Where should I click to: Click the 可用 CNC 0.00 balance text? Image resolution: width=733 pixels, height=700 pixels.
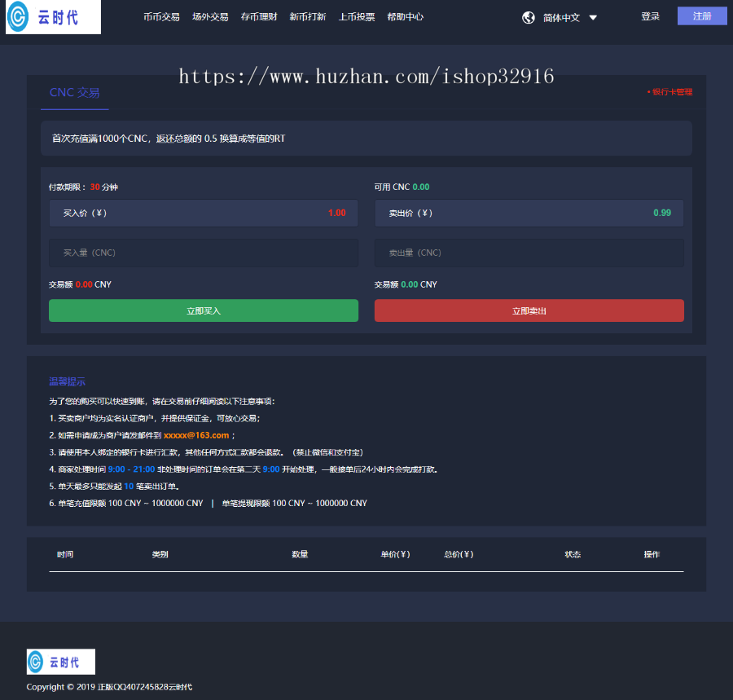tap(402, 187)
